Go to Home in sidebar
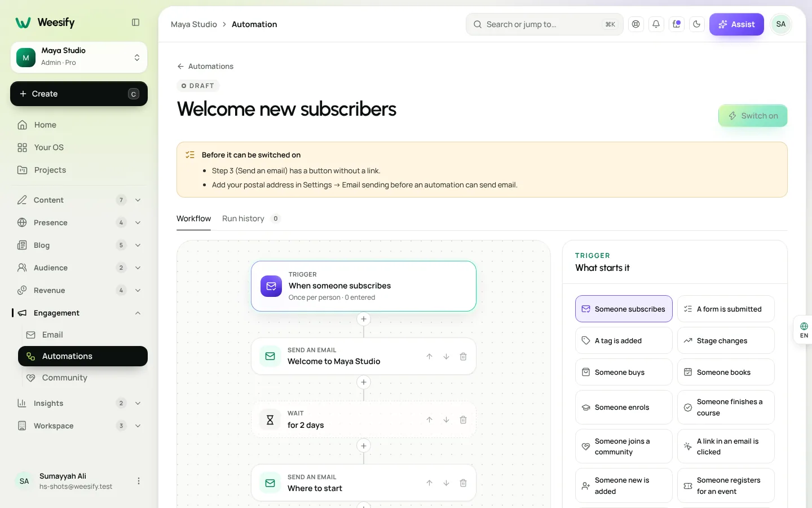The height and width of the screenshot is (508, 812). point(79,125)
